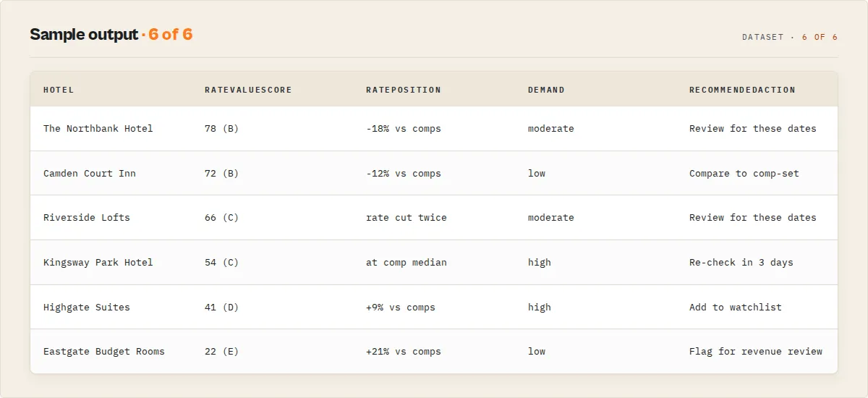Viewport: 868px width, 398px height.
Task: Click the at comp median cell
Action: click(x=407, y=263)
